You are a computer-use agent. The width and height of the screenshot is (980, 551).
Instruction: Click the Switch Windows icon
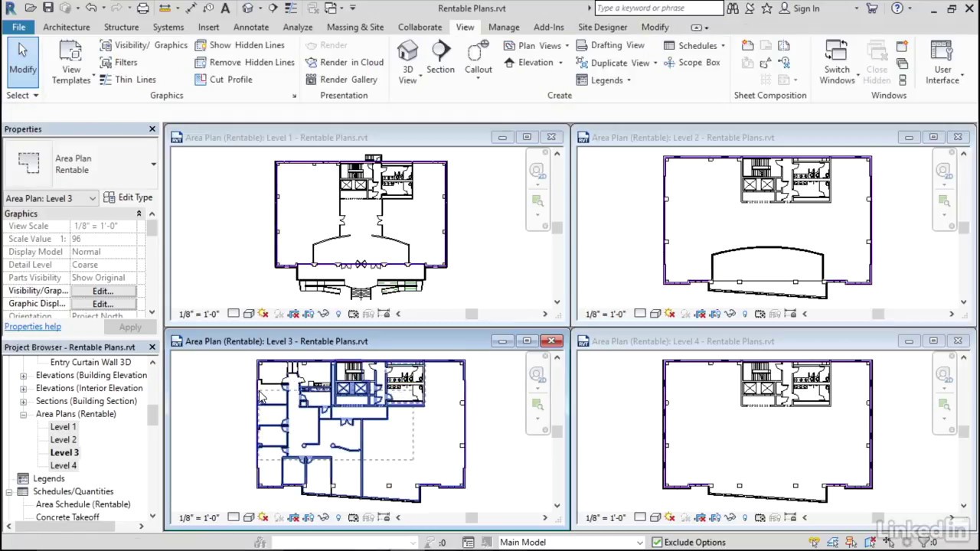click(837, 52)
